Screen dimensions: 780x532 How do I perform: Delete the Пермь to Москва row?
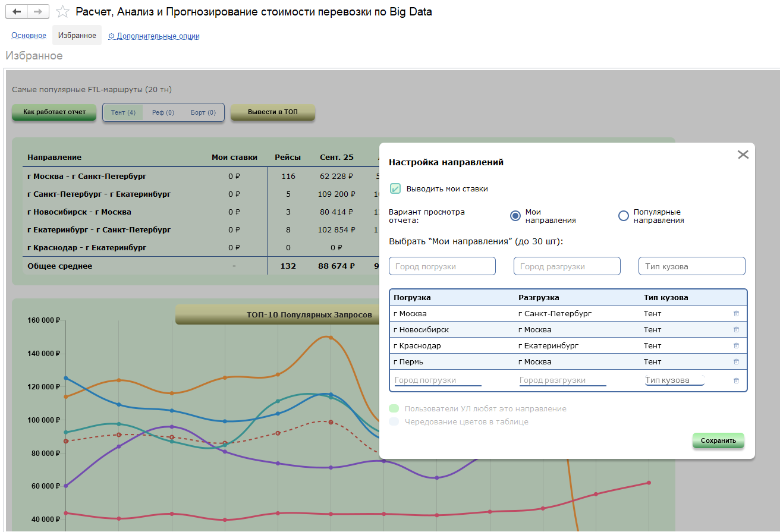pyautogui.click(x=736, y=361)
